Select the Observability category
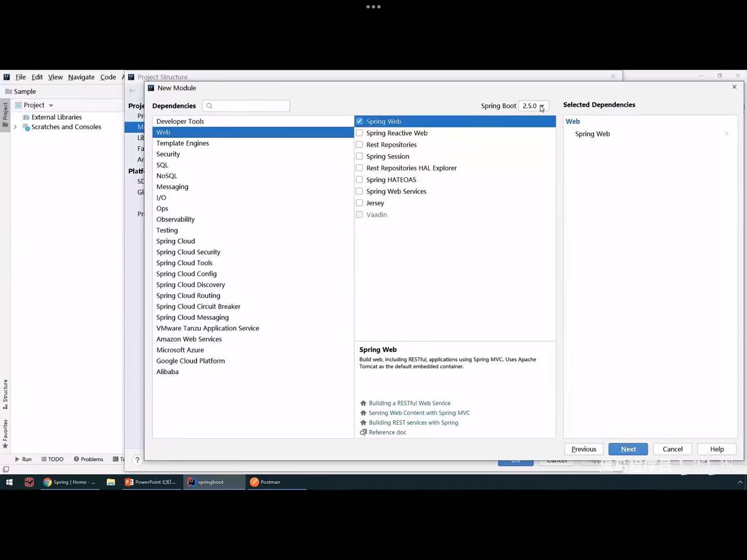The width and height of the screenshot is (747, 560). click(x=253, y=219)
